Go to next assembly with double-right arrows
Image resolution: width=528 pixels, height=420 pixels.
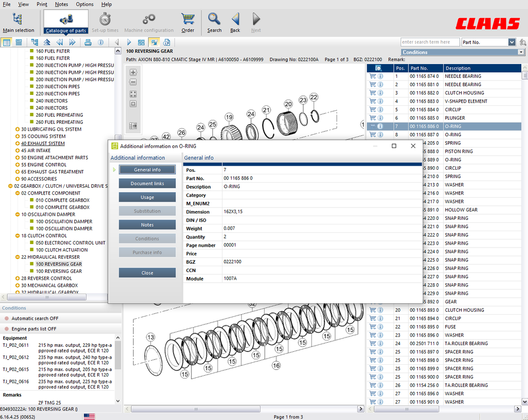pos(72,42)
